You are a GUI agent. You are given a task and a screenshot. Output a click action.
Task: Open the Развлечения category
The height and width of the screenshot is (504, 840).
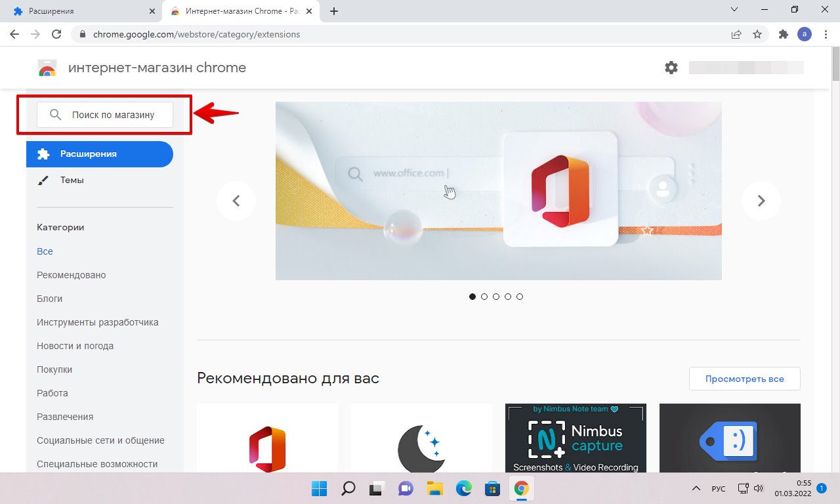tap(65, 417)
